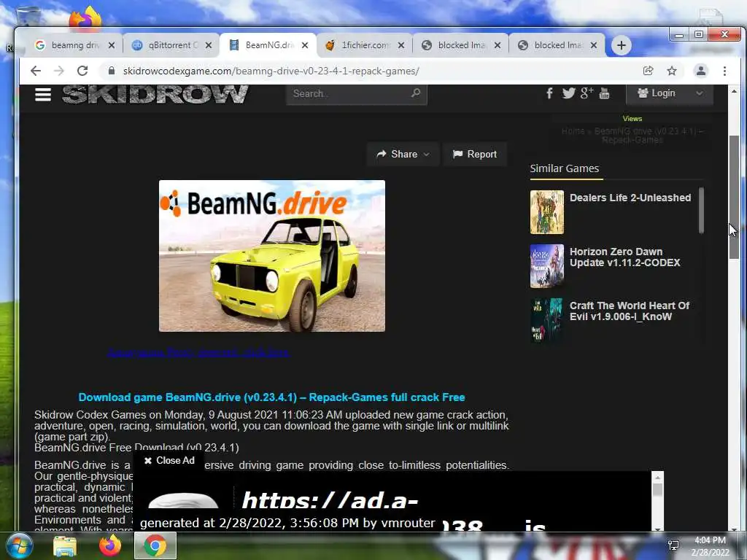Bookmark this page with the star icon

[x=672, y=71]
